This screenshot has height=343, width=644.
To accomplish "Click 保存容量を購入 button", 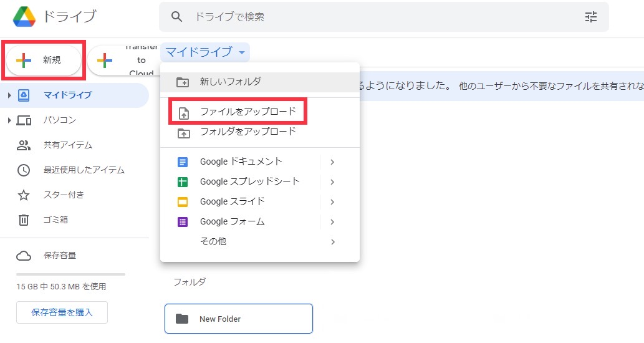I will pyautogui.click(x=62, y=312).
